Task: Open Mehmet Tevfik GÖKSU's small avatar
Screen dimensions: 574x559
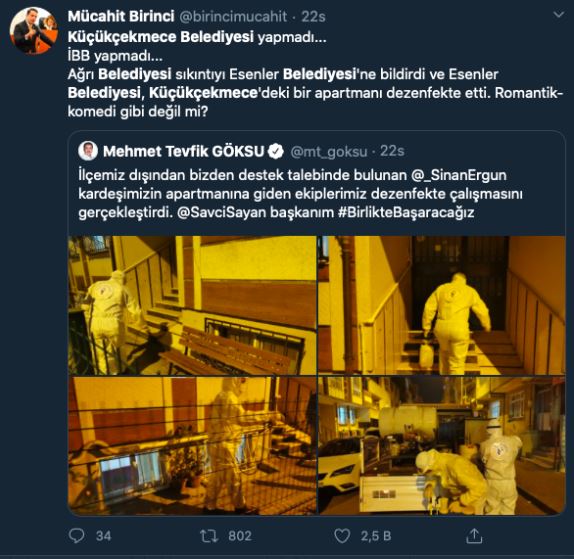Action: 88,151
